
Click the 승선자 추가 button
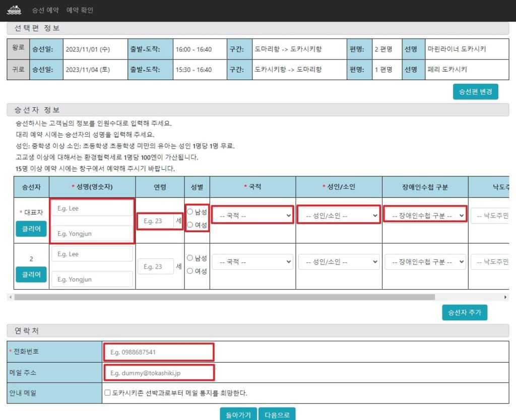tap(464, 312)
